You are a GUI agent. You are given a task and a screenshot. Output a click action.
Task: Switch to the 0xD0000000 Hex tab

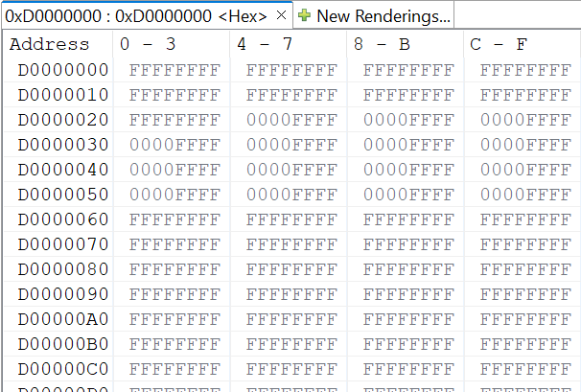[136, 16]
